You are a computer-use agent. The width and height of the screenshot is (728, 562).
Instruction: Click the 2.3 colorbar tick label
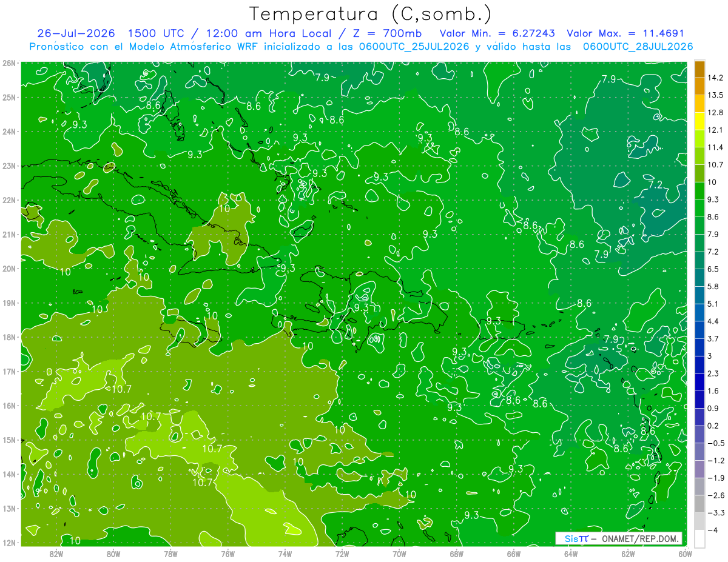pos(713,373)
